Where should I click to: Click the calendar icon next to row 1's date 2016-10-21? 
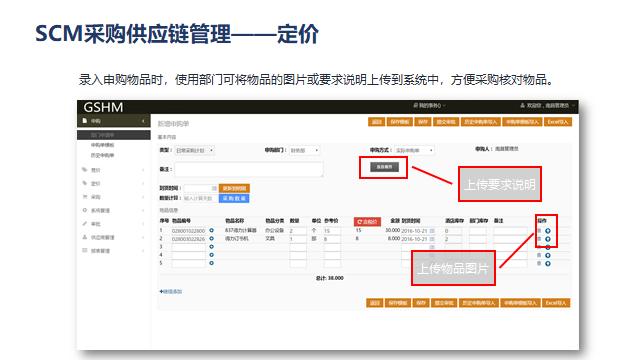tap(431, 231)
